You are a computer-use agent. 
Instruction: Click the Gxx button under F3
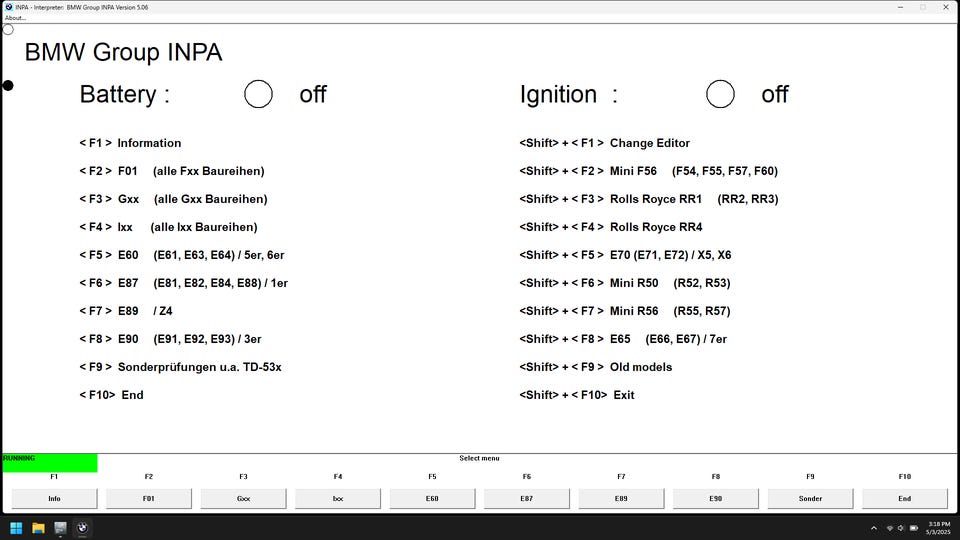(x=244, y=498)
